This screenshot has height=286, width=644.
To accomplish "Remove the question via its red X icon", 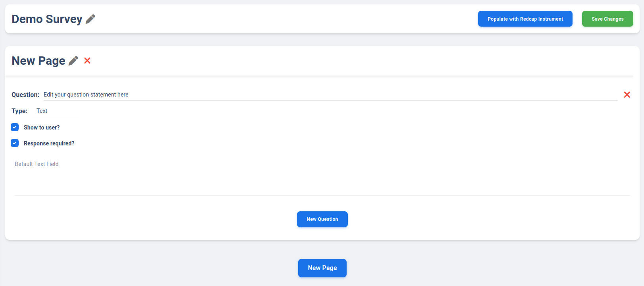I will click(627, 95).
